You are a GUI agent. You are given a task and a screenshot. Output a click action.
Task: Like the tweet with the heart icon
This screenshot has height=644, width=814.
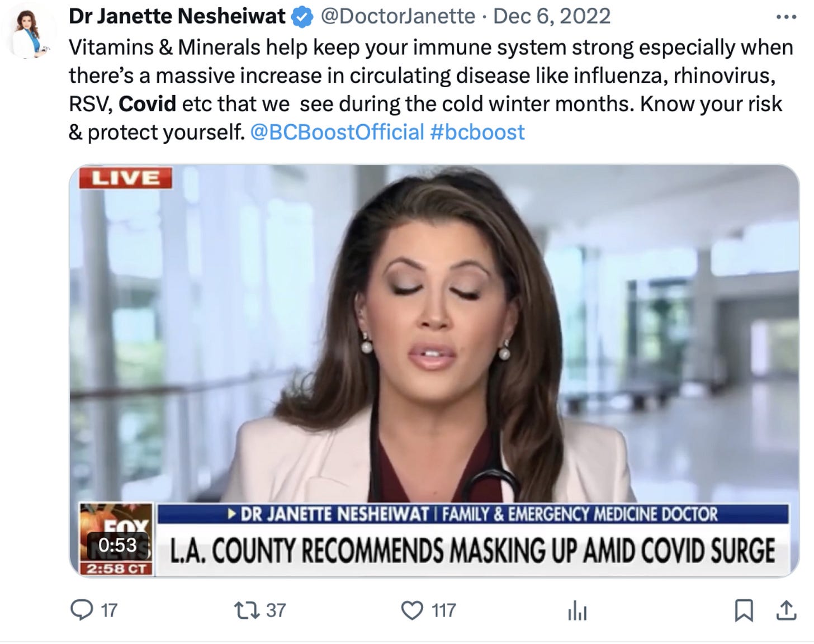pos(413,610)
